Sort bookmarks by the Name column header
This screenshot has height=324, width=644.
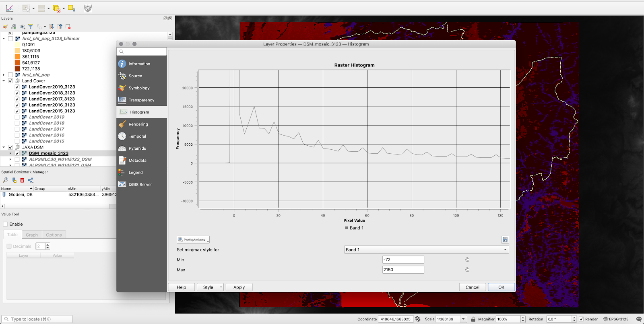point(17,188)
